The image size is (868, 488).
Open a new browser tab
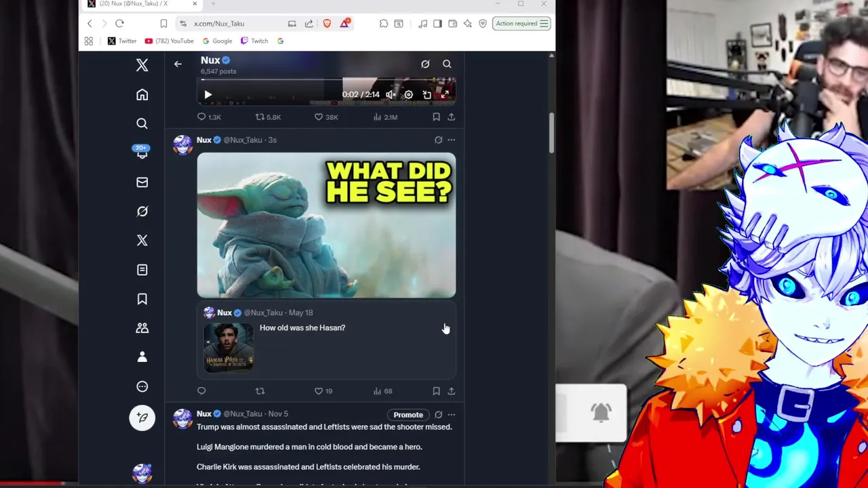pyautogui.click(x=213, y=4)
